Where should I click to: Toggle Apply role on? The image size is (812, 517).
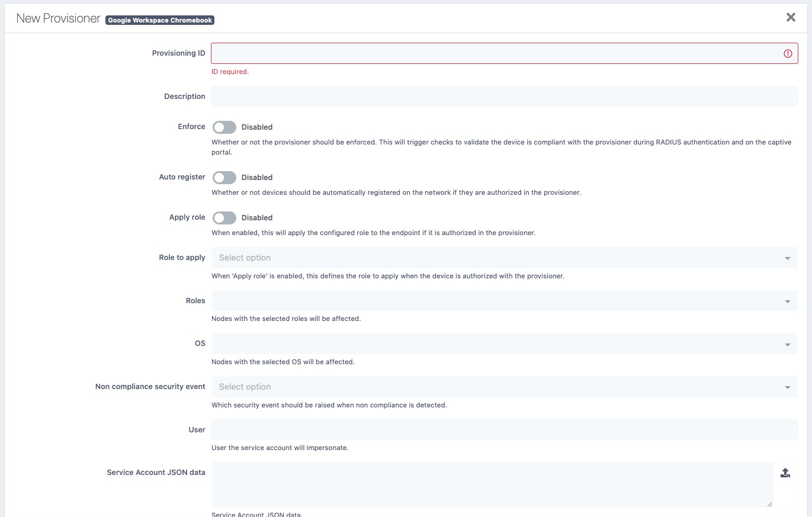click(x=224, y=217)
